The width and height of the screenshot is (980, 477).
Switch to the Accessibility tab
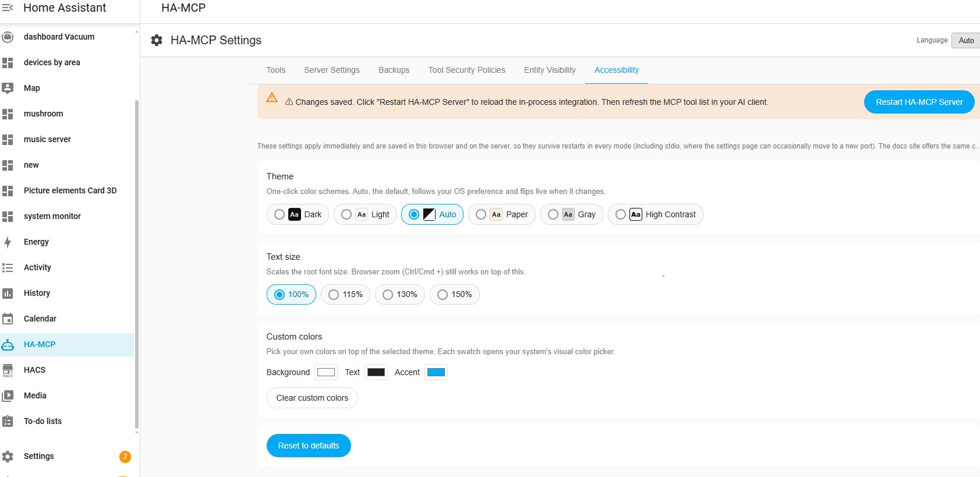(x=617, y=70)
